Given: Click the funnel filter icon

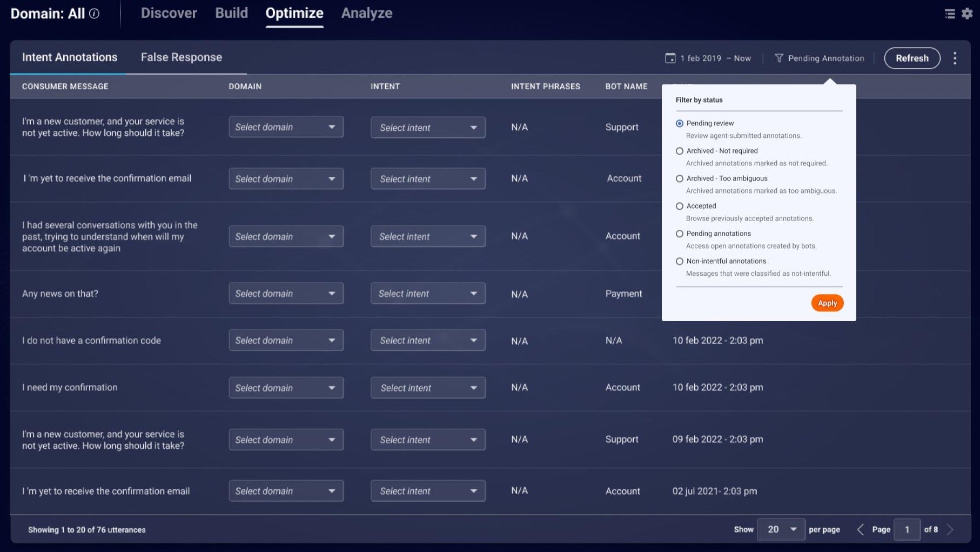Looking at the screenshot, I should [779, 58].
